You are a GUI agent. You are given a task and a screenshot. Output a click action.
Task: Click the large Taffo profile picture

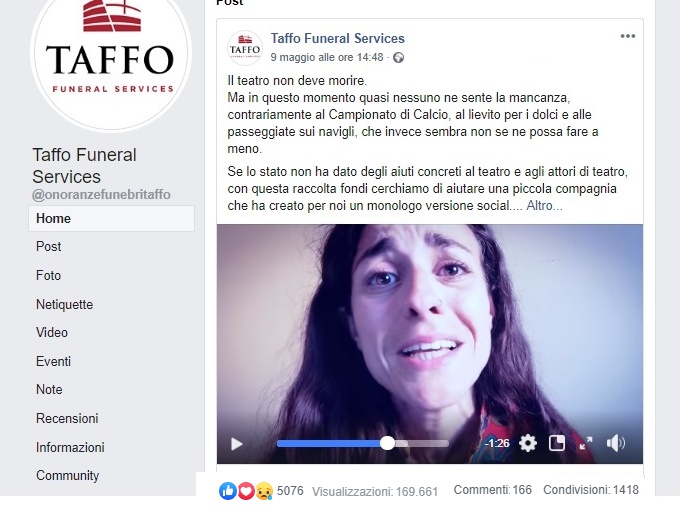point(111,50)
